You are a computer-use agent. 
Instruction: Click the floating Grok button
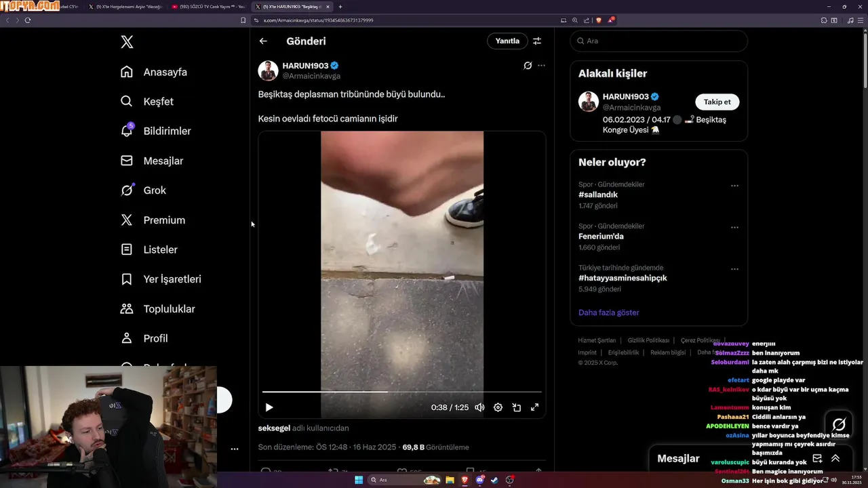click(839, 424)
